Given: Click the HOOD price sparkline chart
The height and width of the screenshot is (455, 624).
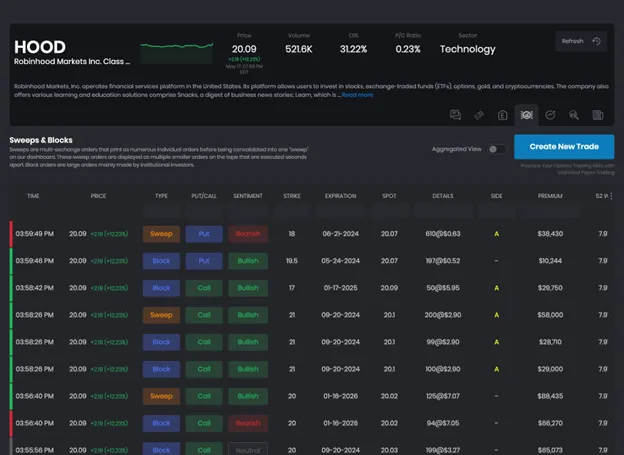Looking at the screenshot, I should [x=177, y=53].
